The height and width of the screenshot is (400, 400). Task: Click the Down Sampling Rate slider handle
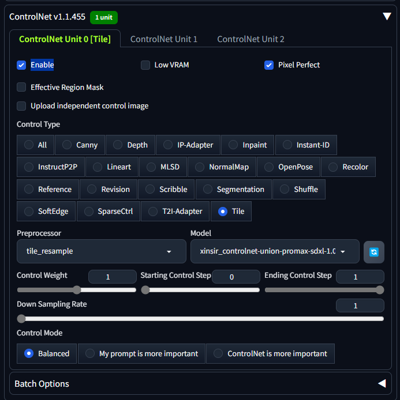click(21, 319)
